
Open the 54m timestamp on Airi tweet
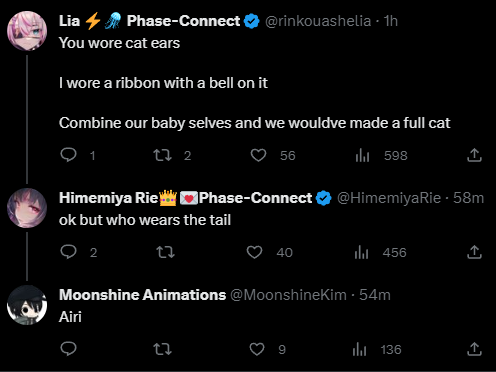click(375, 295)
